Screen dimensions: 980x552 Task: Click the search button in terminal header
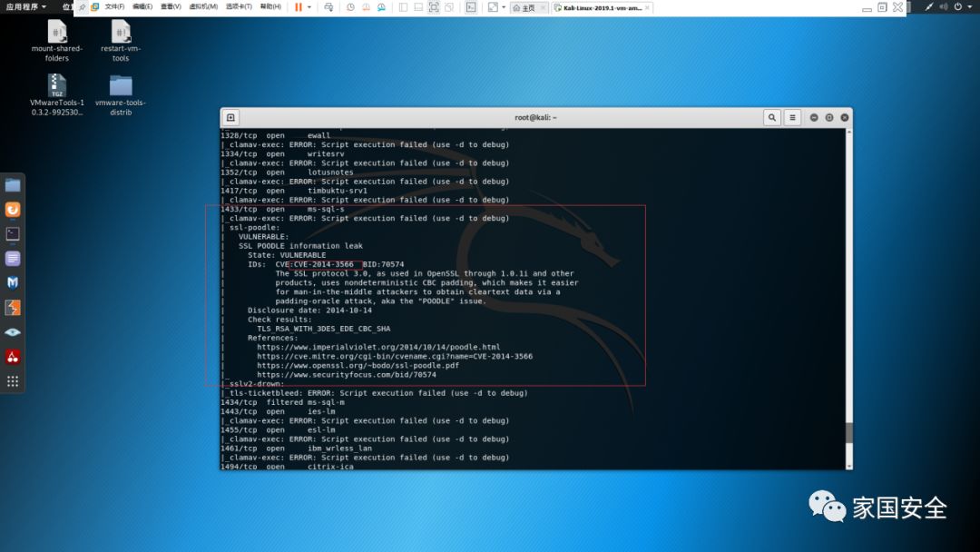point(772,117)
